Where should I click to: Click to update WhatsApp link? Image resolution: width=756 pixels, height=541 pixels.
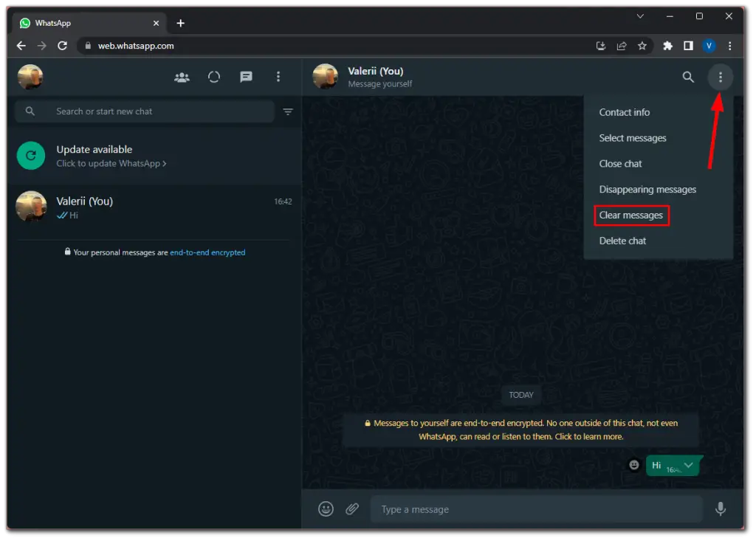(111, 163)
